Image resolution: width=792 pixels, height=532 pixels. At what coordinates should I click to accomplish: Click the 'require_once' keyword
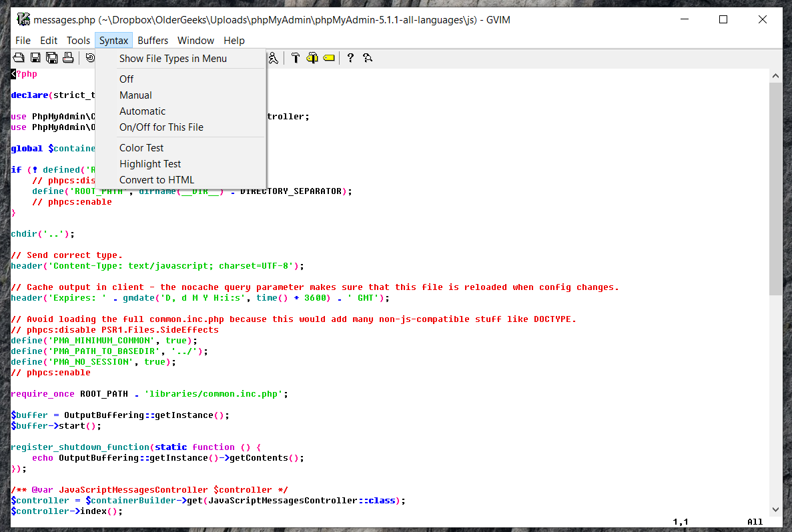pos(43,394)
